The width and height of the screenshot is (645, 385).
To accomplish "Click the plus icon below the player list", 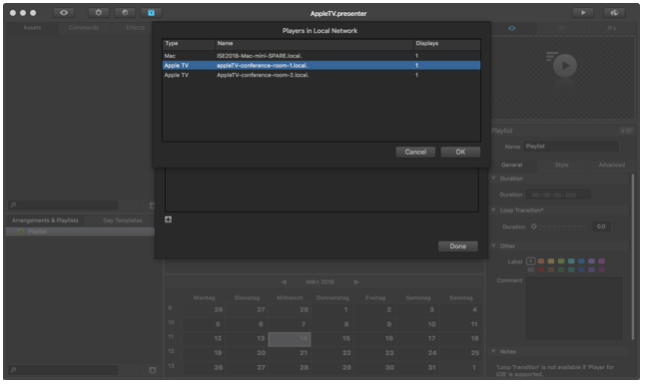I will (168, 220).
